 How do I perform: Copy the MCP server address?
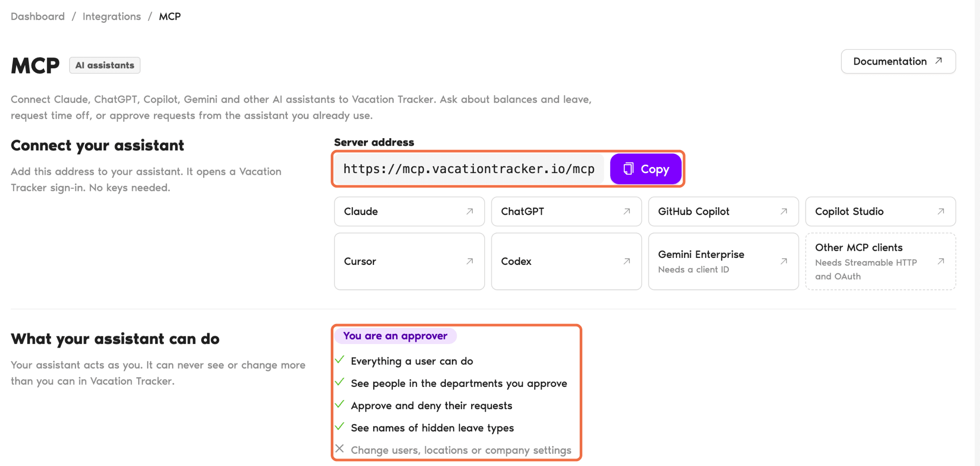click(x=646, y=169)
